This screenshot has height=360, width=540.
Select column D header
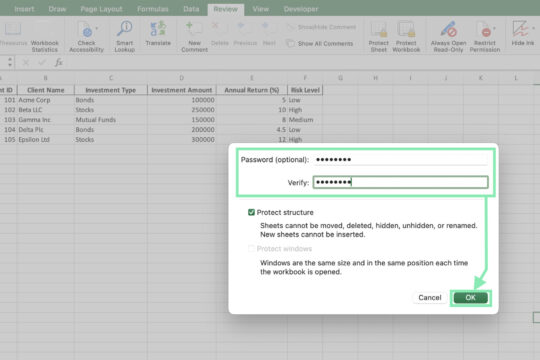coord(181,78)
